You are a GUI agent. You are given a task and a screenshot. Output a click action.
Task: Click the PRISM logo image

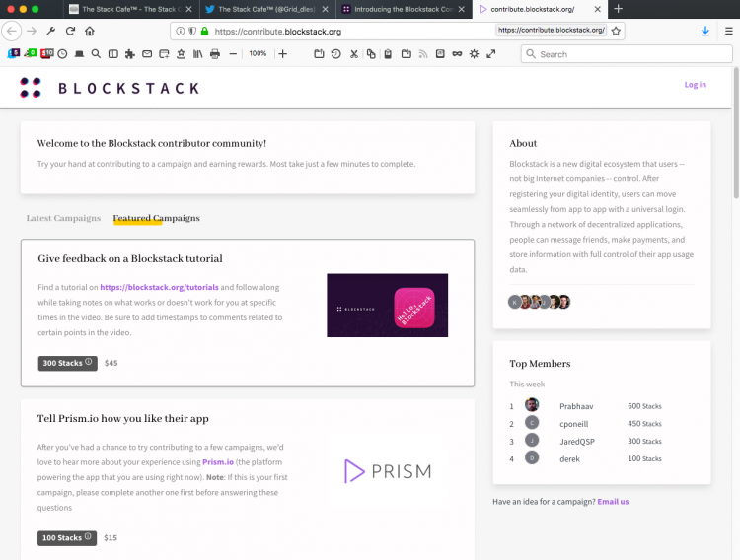[x=388, y=471]
